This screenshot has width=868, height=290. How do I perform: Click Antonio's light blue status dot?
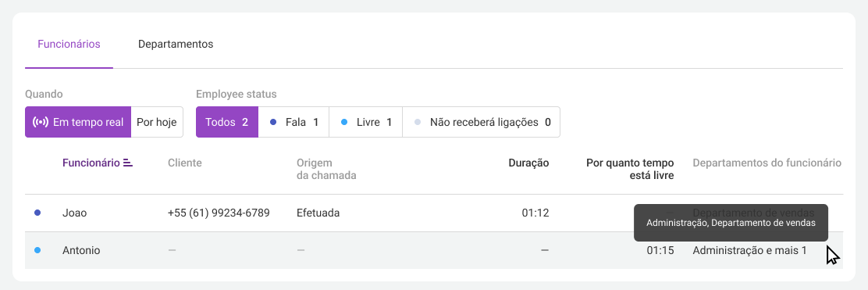37,250
